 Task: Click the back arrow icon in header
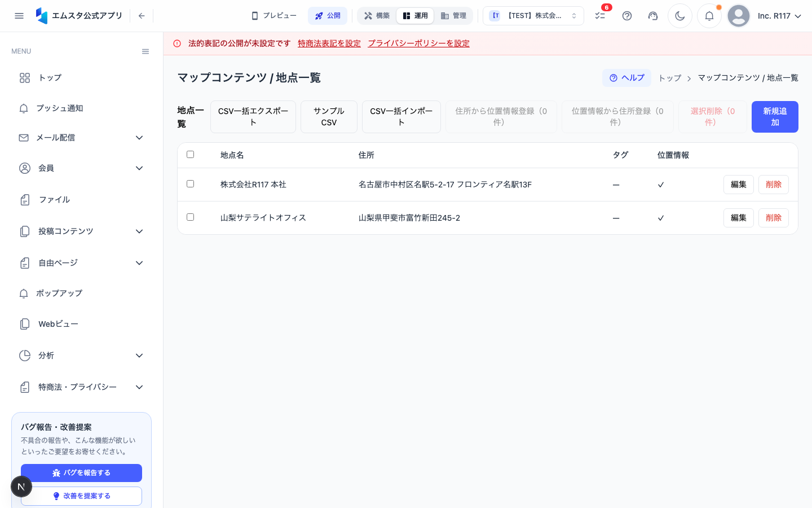[x=142, y=16]
